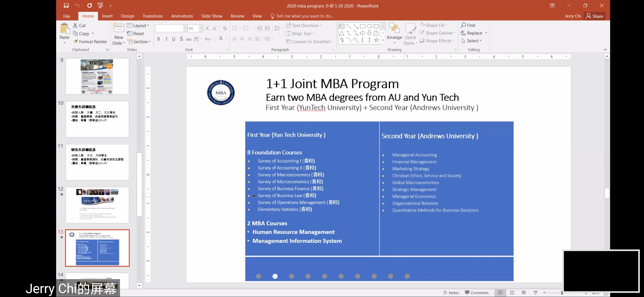Click the Paste clipboard icon

tap(65, 29)
